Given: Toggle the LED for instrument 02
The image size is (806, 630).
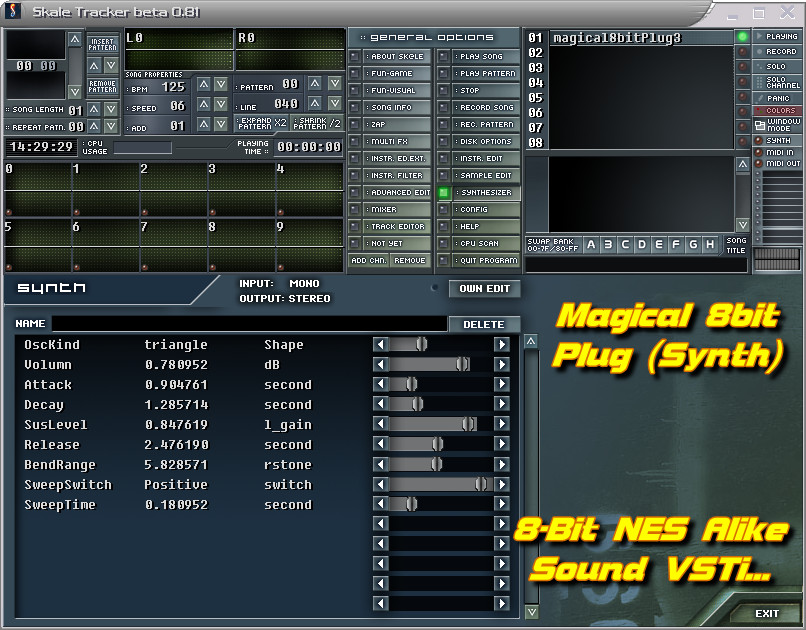Looking at the screenshot, I should (x=742, y=52).
